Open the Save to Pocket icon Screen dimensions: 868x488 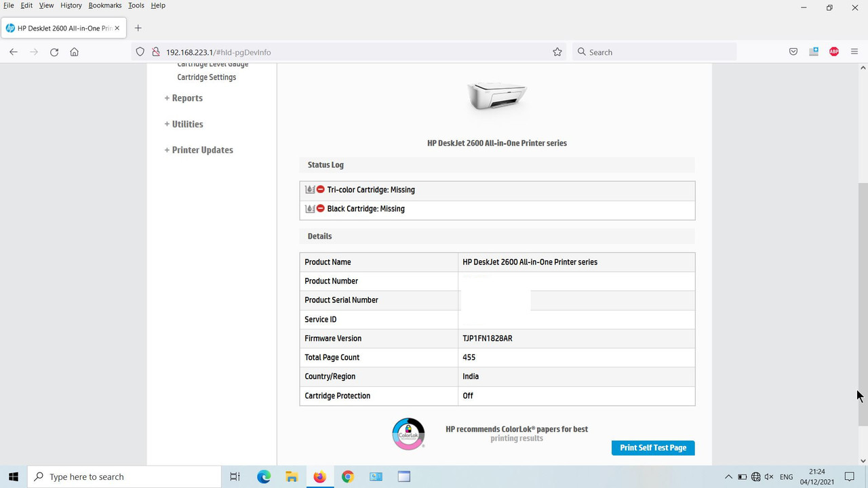click(x=793, y=52)
